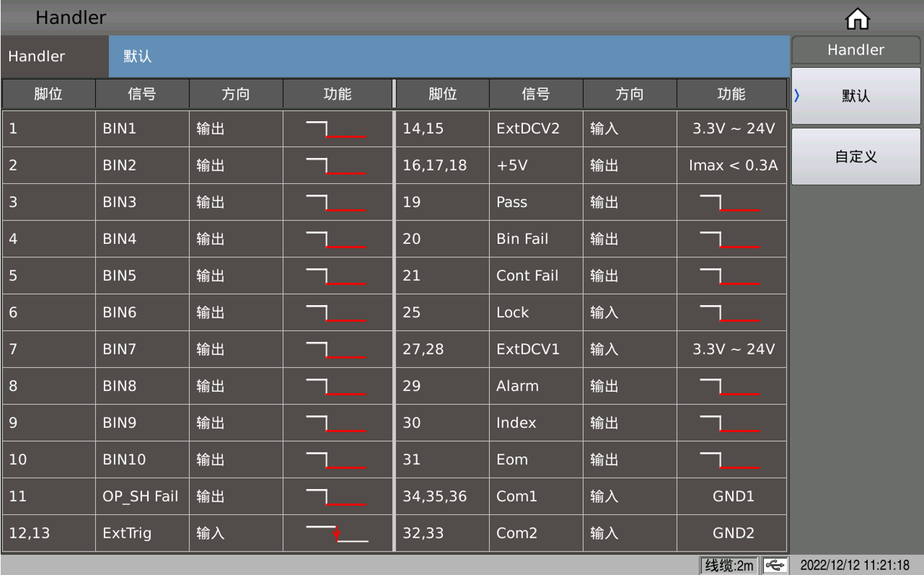The height and width of the screenshot is (575, 924).
Task: Select the Imax < 0.3A function cell
Action: [x=732, y=166]
